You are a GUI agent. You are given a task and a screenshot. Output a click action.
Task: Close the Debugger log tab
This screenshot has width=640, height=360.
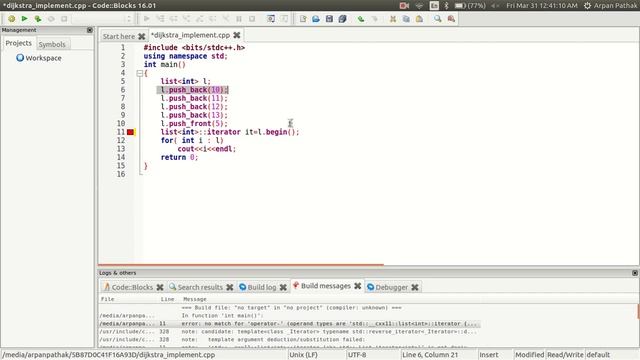415,287
